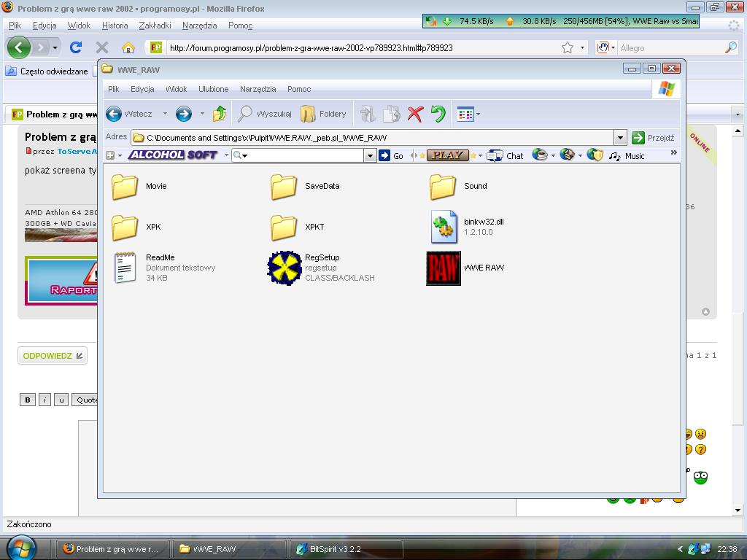Expand hidden system tray icons arrow

680,549
